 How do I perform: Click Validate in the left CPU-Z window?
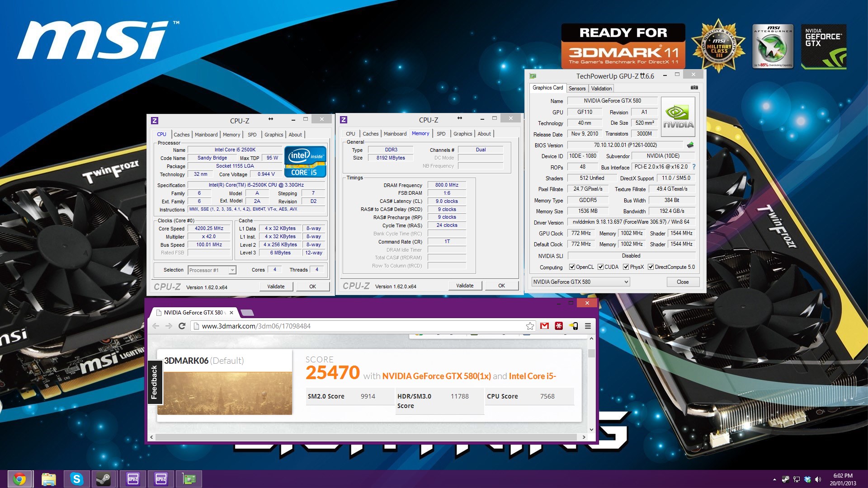pos(276,286)
